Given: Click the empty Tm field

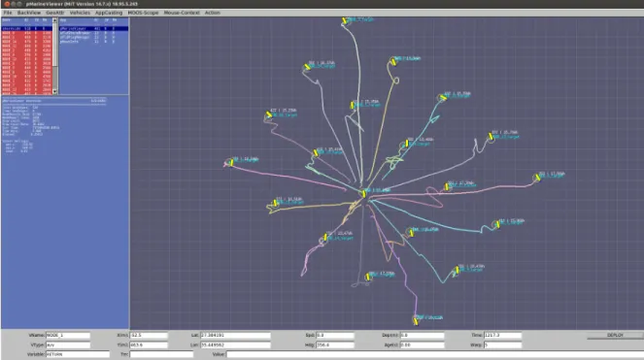Looking at the screenshot, I should pyautogui.click(x=161, y=354).
